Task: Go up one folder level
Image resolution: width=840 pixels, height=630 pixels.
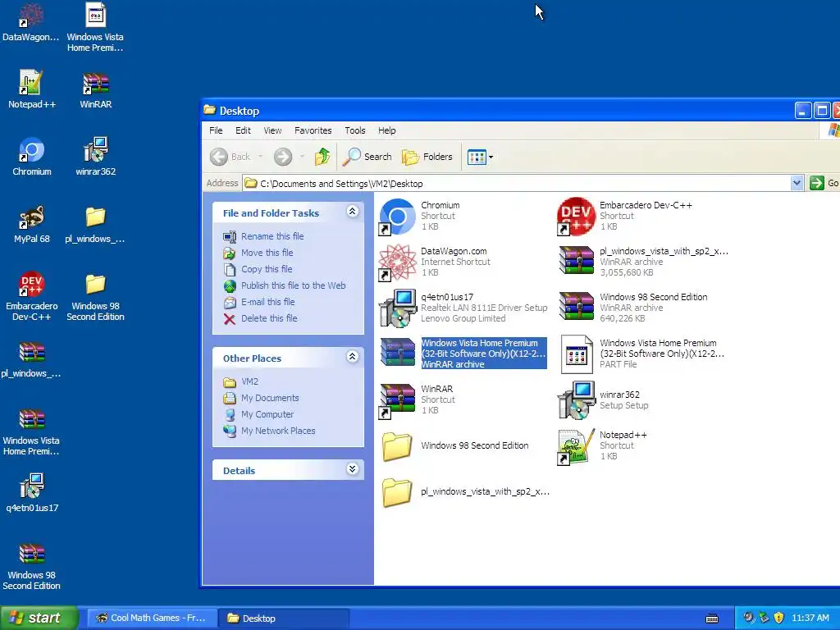Action: 322,157
